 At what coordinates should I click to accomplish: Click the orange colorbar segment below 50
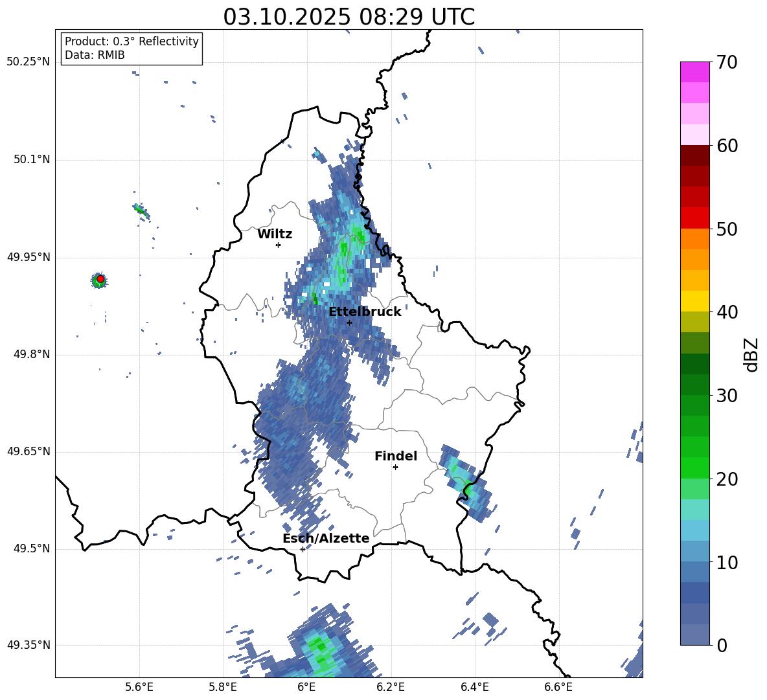[694, 239]
